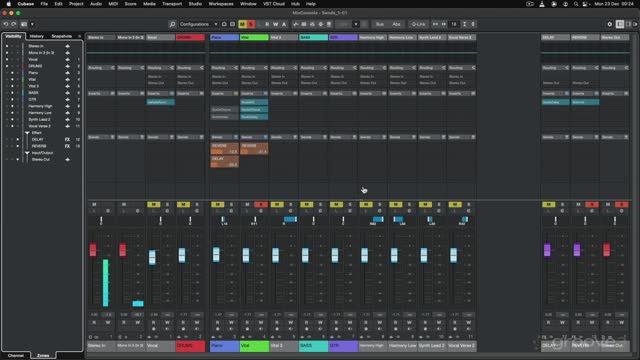This screenshot has width=640, height=360.
Task: Click the Abs link button
Action: click(x=396, y=24)
